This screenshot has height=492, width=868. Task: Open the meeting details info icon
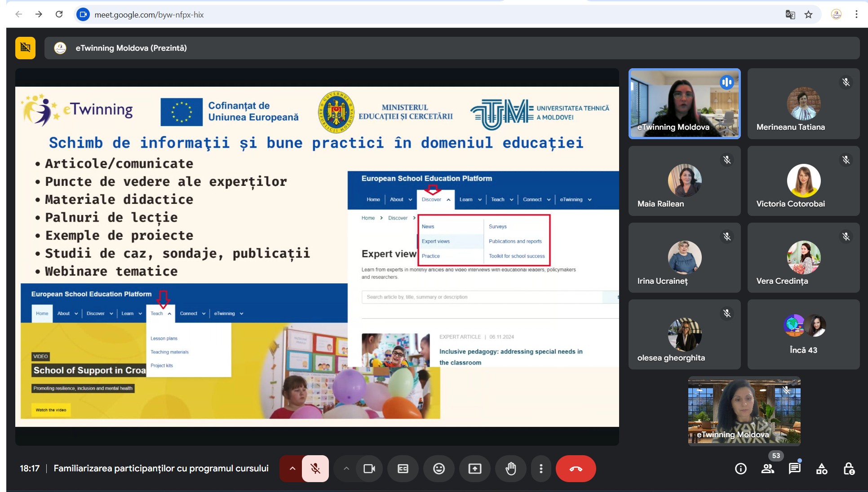pyautogui.click(x=740, y=469)
